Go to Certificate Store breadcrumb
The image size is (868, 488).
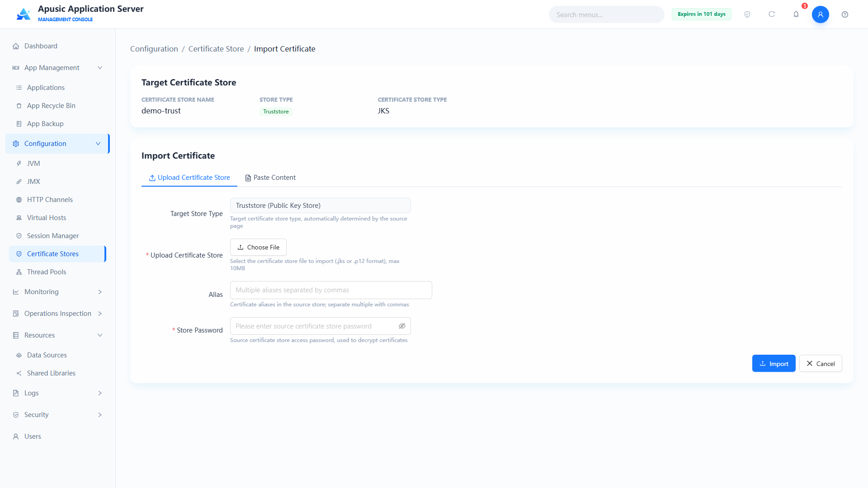point(216,49)
